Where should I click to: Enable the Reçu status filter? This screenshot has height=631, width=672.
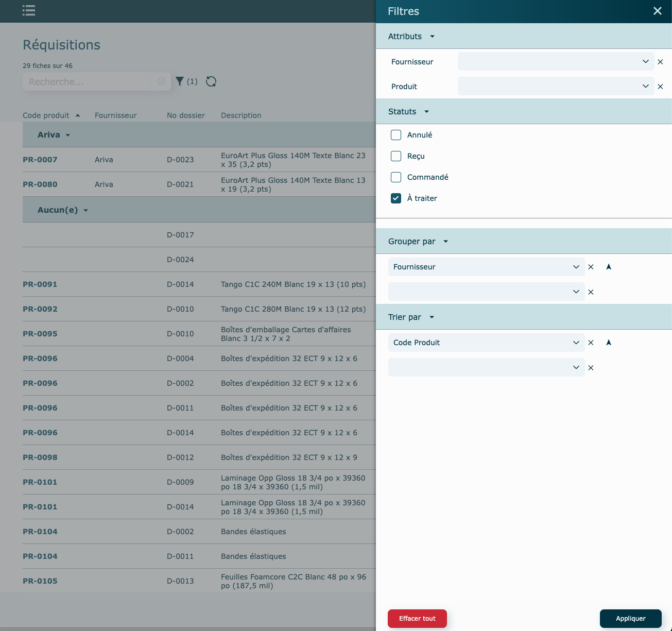click(396, 156)
